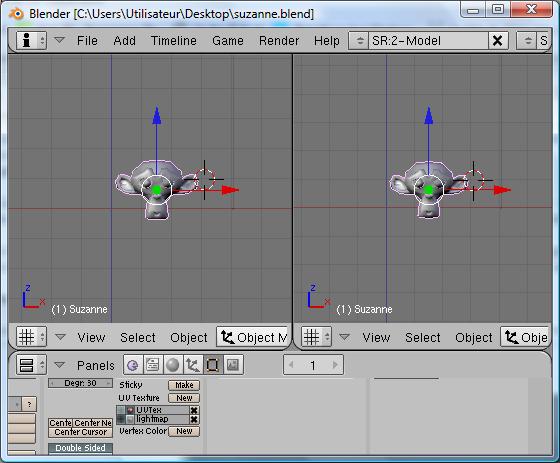
Task: Click the Sticky Make button
Action: click(184, 385)
